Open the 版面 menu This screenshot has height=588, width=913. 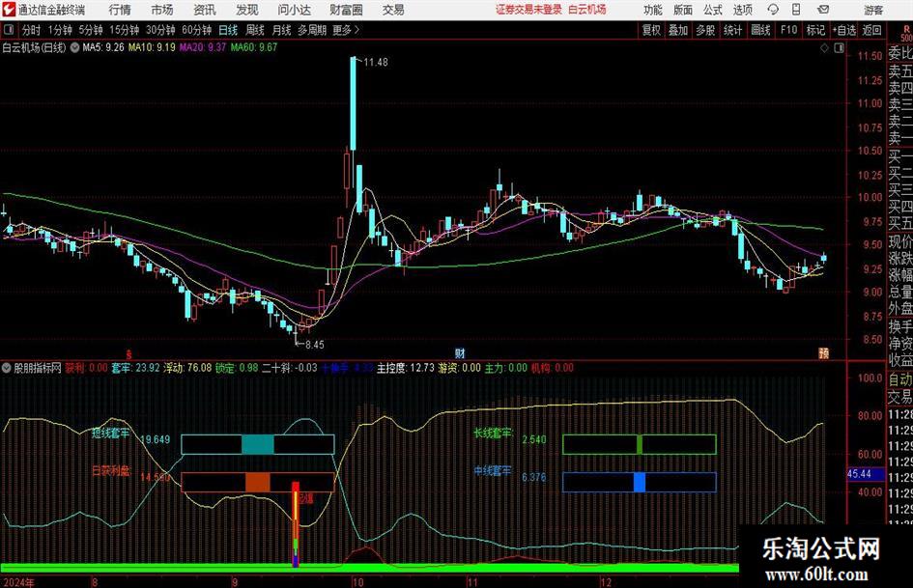pyautogui.click(x=683, y=10)
